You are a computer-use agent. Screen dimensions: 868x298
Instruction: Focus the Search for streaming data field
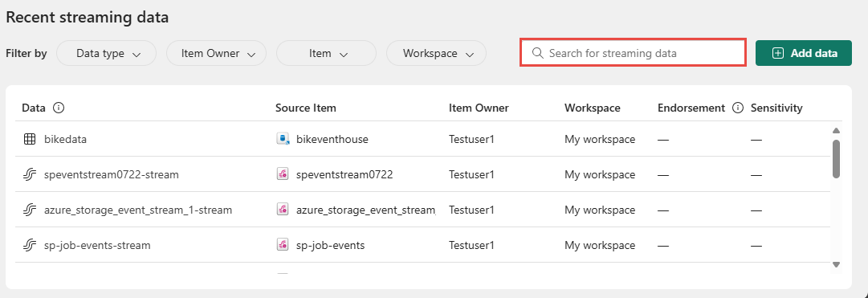633,53
